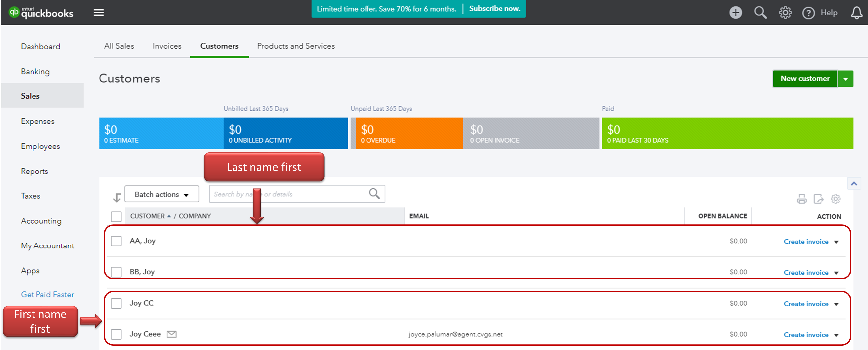Image resolution: width=868 pixels, height=350 pixels.
Task: Open the top bar settings gear
Action: (785, 13)
